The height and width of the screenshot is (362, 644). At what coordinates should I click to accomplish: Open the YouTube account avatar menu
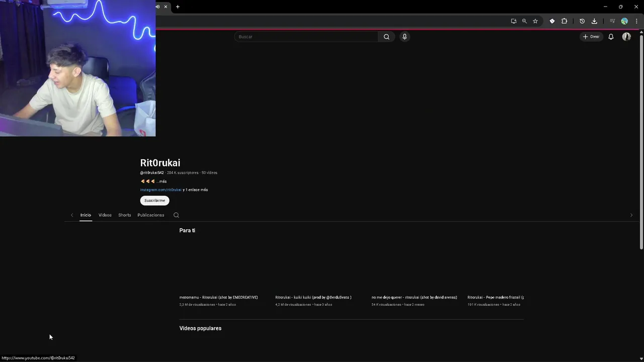pos(626,37)
